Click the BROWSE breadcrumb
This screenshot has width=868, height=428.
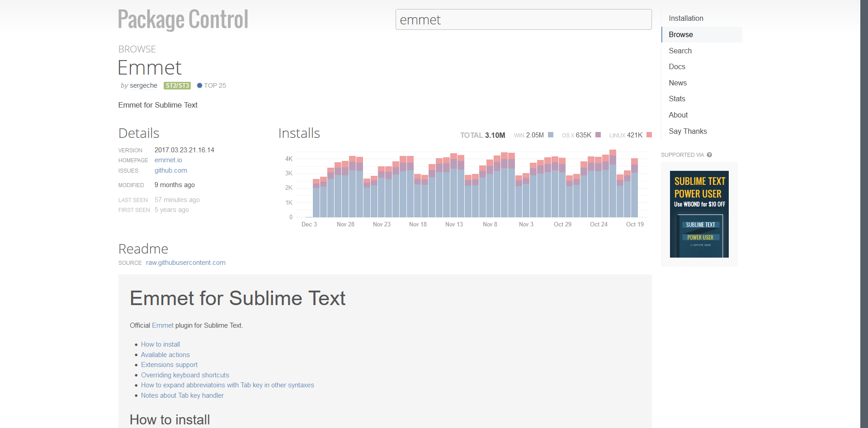pyautogui.click(x=137, y=49)
